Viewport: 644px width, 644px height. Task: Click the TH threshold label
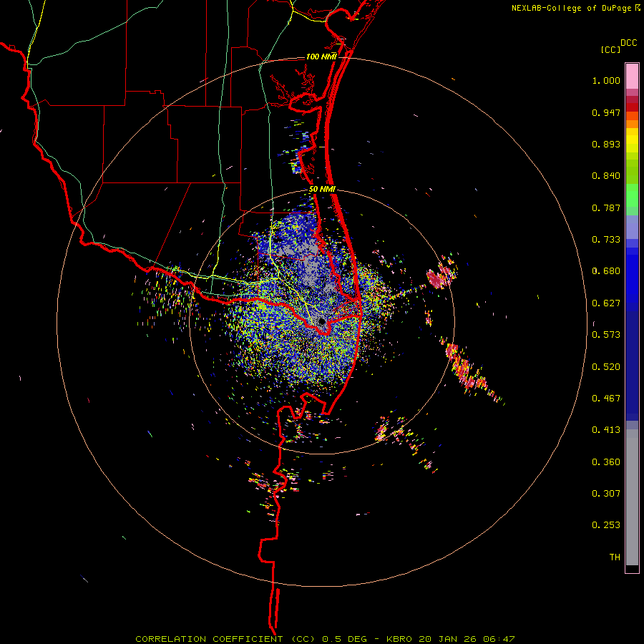615,557
